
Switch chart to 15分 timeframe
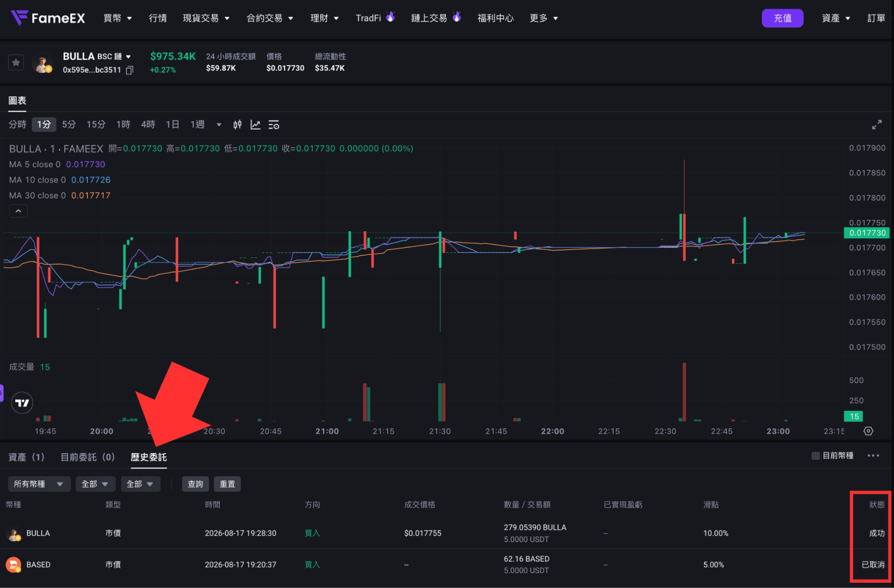click(96, 125)
